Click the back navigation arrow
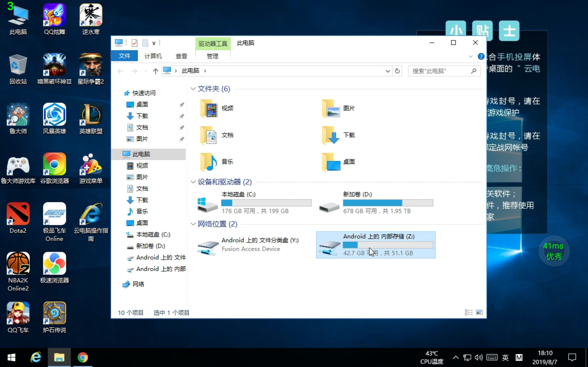This screenshot has width=588, height=367. click(x=120, y=71)
